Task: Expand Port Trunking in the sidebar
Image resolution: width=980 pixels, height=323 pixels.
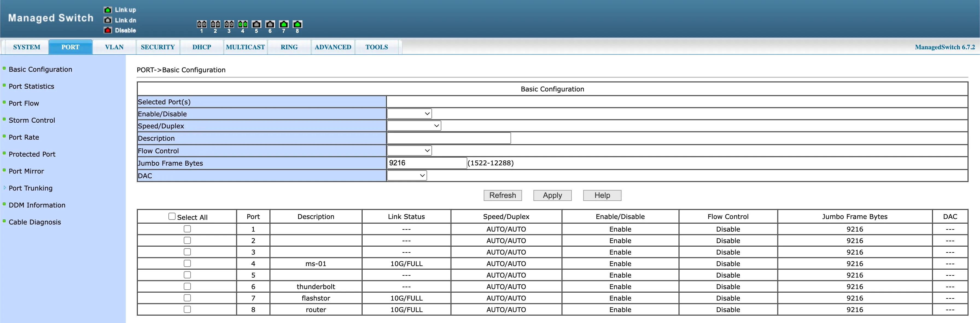Action: coord(30,188)
